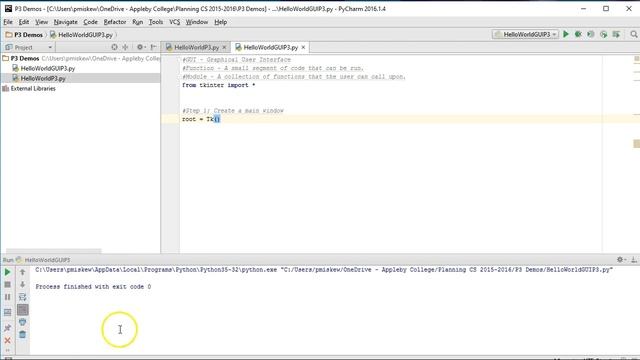Toggle soft-wrap in the console
Image resolution: width=640 pixels, height=360 pixels.
click(22, 297)
